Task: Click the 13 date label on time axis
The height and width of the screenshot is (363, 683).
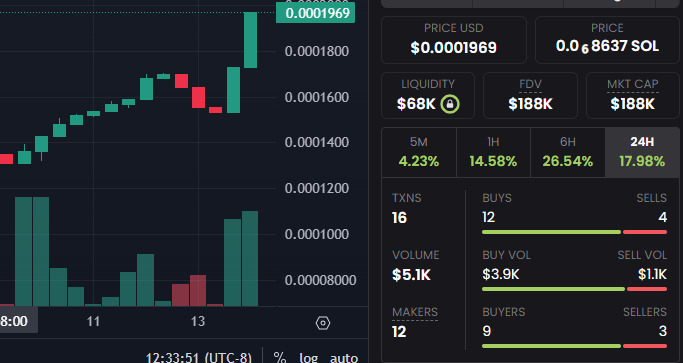Action: [x=198, y=321]
